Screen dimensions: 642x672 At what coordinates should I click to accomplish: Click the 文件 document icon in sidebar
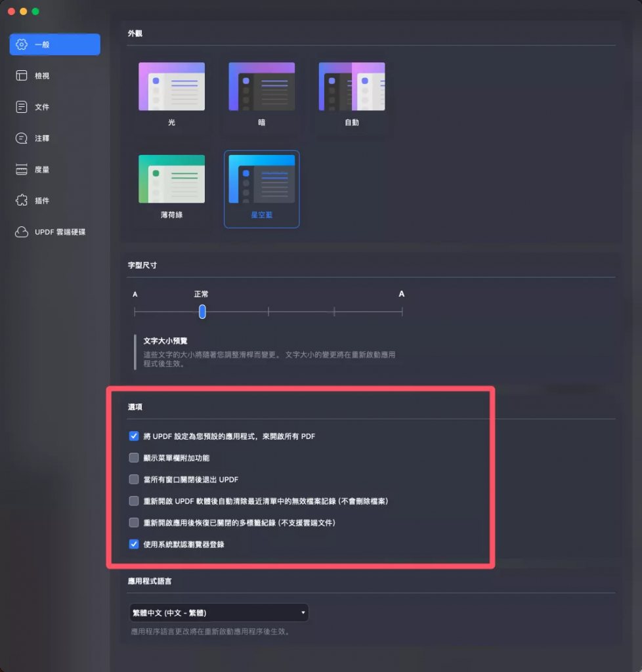coord(22,107)
